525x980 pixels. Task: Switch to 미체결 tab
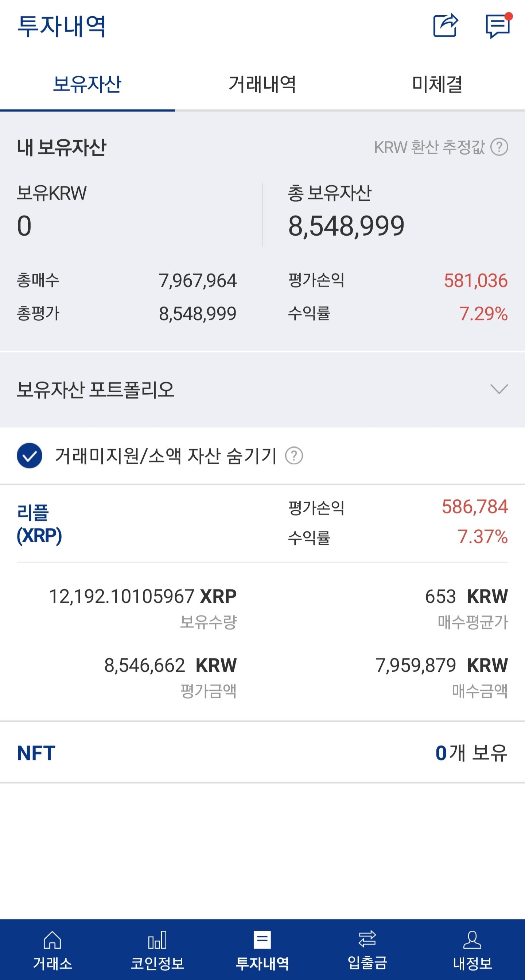click(x=437, y=84)
